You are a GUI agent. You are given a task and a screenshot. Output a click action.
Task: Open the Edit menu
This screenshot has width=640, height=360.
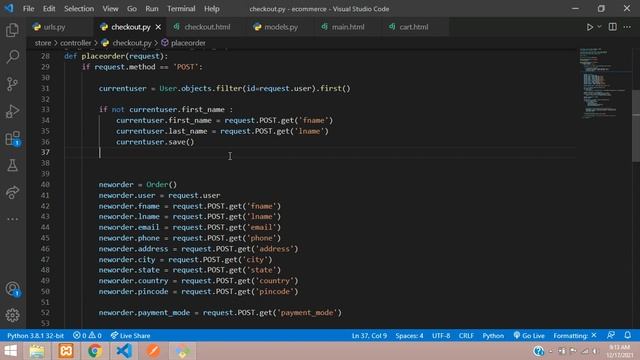coord(49,9)
